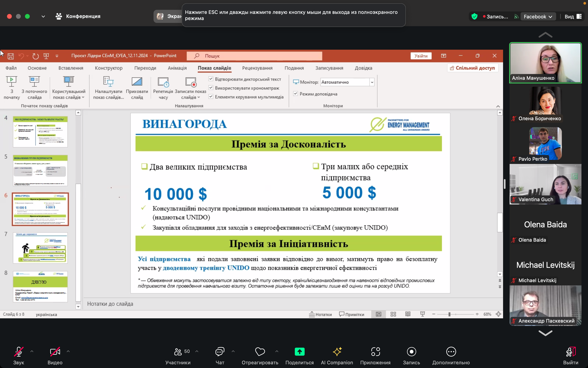588x368 pixels.
Task: Click the zoom slider handle
Action: 450,314
